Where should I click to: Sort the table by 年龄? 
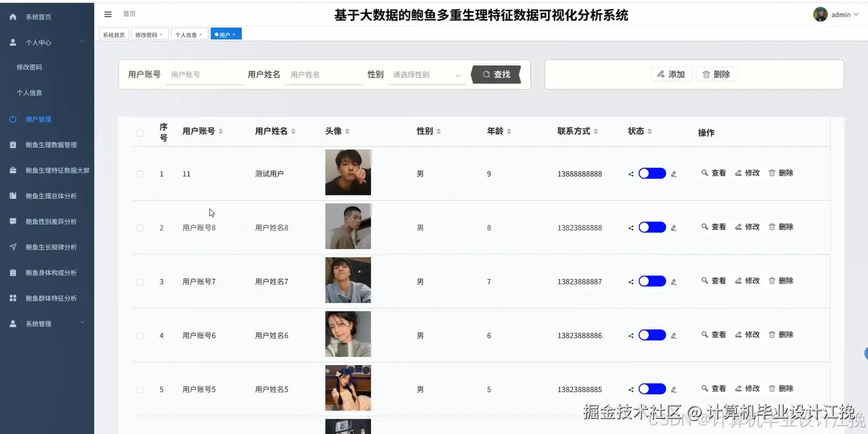coord(510,131)
